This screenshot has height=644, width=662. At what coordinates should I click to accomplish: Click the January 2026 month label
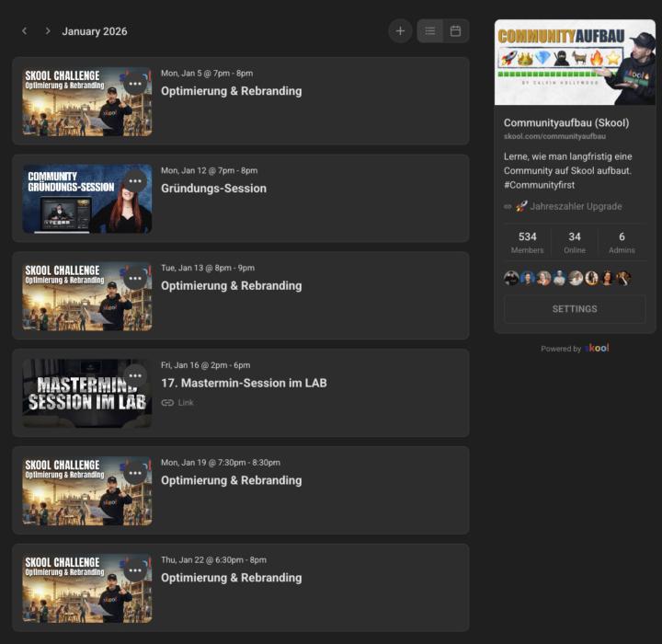pos(95,31)
